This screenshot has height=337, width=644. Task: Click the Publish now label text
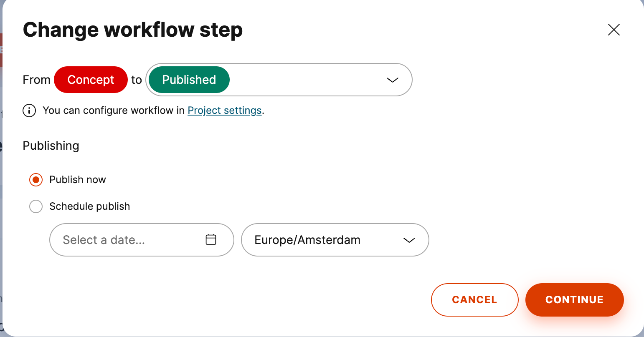[x=78, y=180]
